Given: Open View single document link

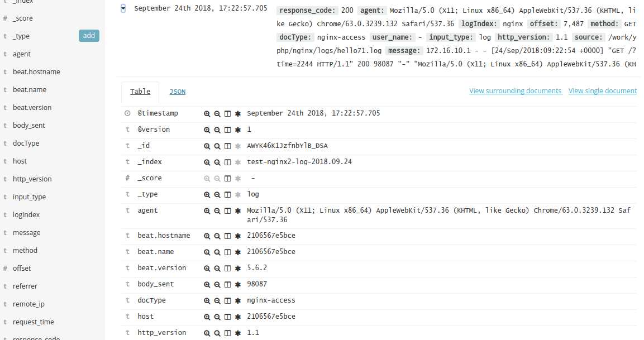Looking at the screenshot, I should [x=602, y=90].
